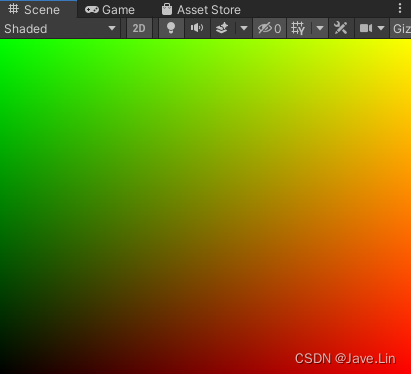Viewport: 411px width, 374px height.
Task: Switch to the Game tab
Action: (110, 10)
